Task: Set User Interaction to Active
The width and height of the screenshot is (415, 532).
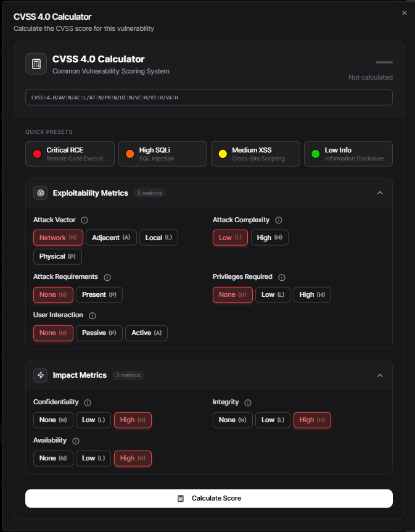Action: point(147,333)
